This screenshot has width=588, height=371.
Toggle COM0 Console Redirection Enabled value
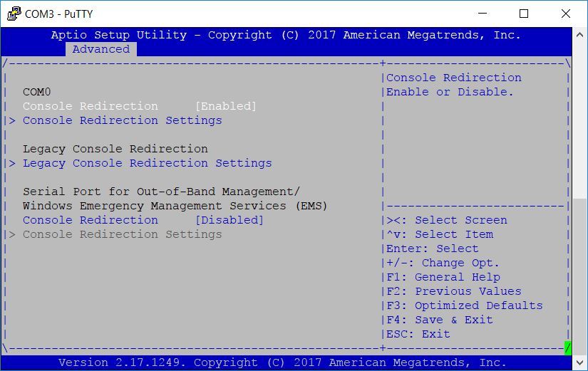pyautogui.click(x=226, y=106)
